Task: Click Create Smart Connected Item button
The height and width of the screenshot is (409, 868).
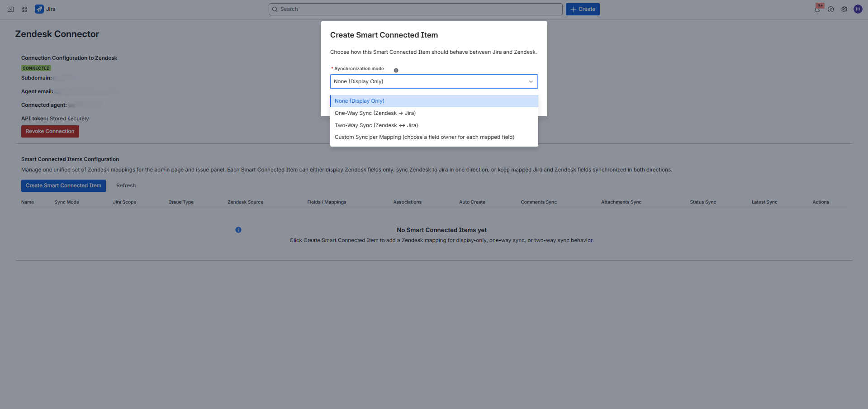Action: pos(63,185)
